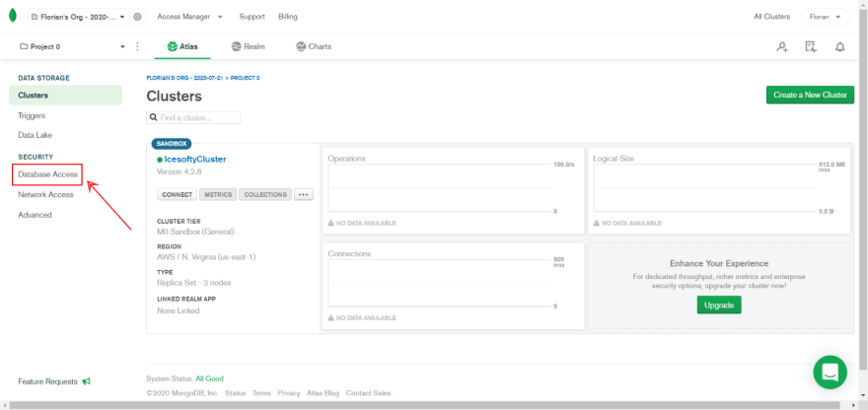The height and width of the screenshot is (410, 868).
Task: Click the Logical Size chart panel
Action: 718,191
